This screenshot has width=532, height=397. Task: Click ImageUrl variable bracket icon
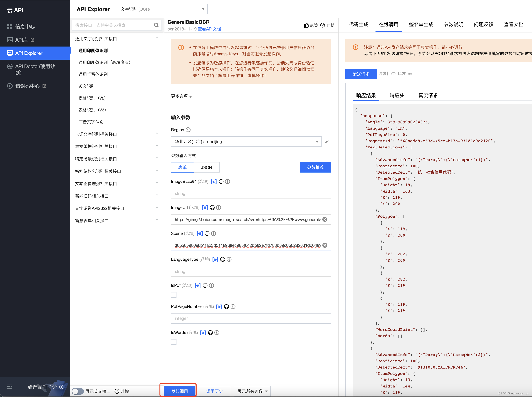pyautogui.click(x=205, y=208)
